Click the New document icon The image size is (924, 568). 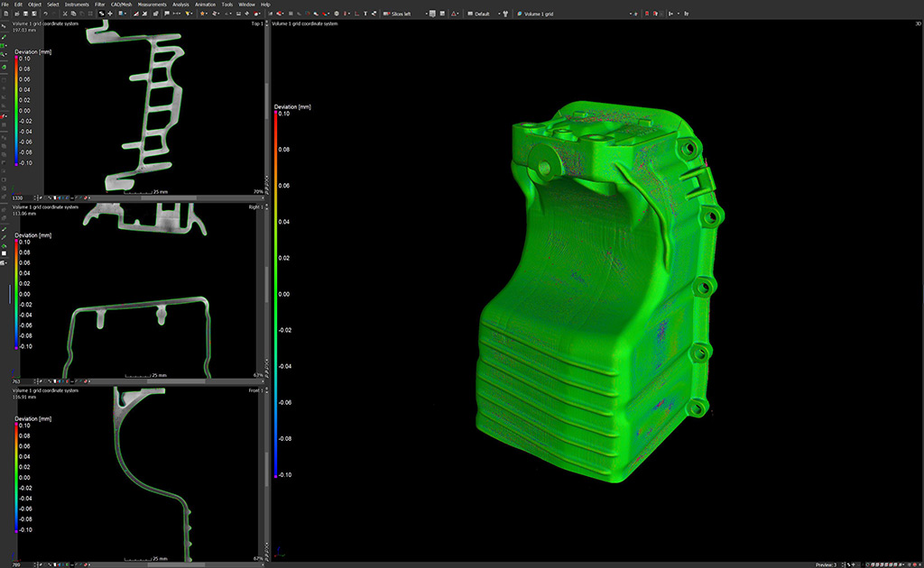click(x=5, y=14)
